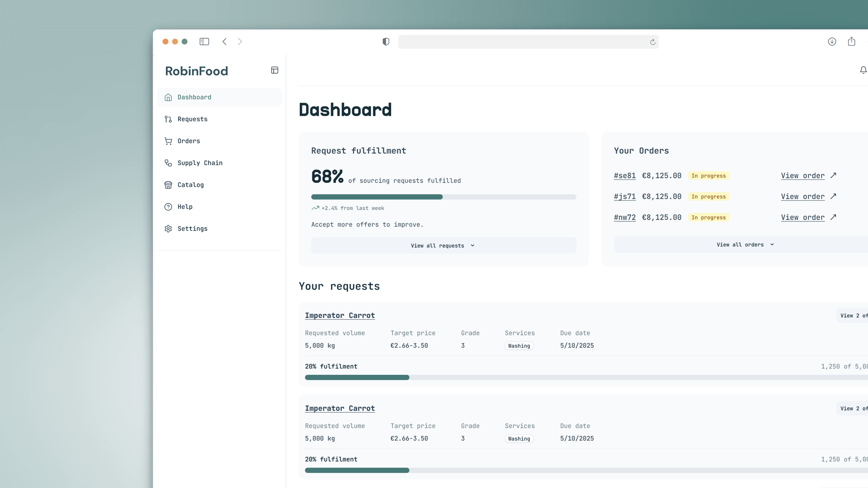This screenshot has height=488, width=868.
Task: Open Requests in sidebar menu
Action: 219,119
